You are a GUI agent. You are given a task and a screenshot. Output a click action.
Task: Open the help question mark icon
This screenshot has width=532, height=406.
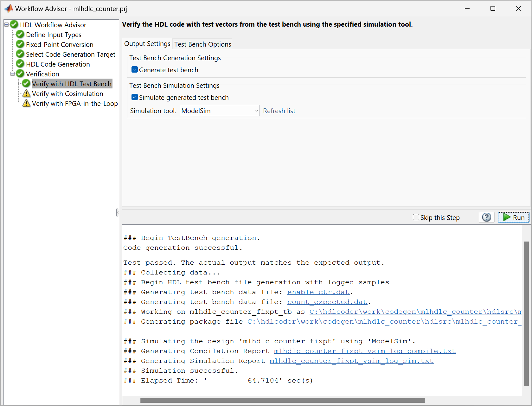pos(486,217)
